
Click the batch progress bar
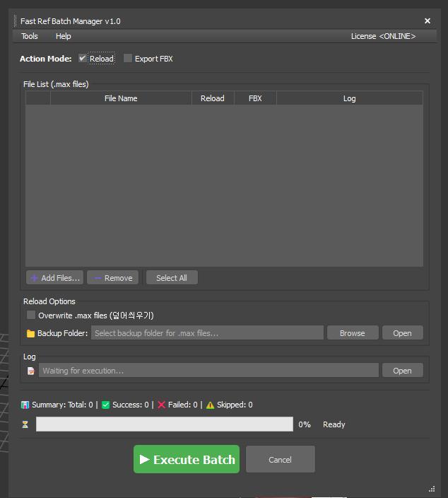coord(164,424)
